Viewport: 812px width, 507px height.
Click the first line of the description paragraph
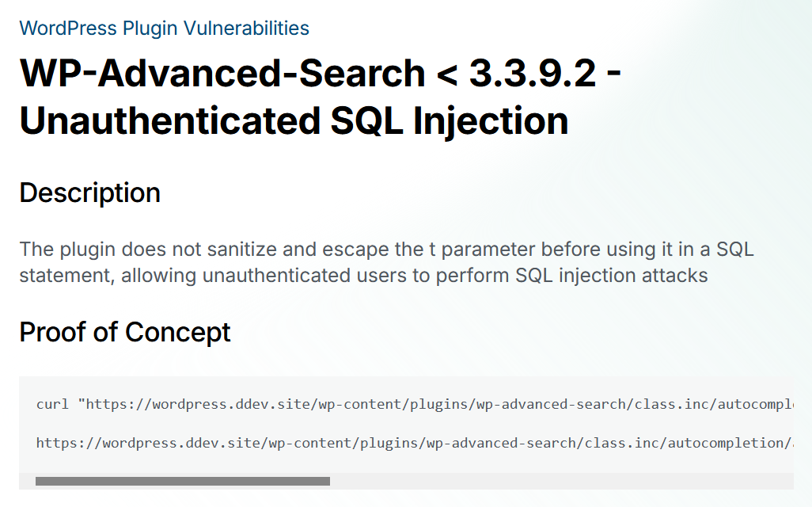tap(386, 250)
